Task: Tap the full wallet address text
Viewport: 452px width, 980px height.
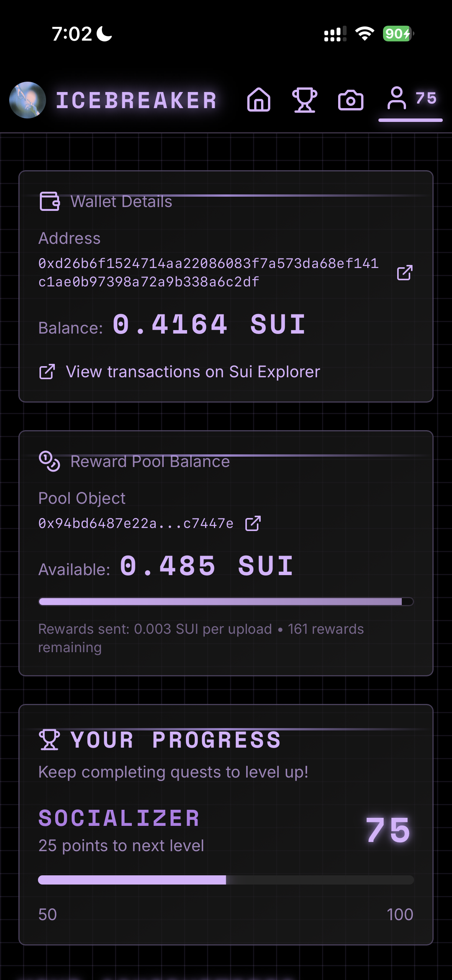Action: pyautogui.click(x=208, y=273)
